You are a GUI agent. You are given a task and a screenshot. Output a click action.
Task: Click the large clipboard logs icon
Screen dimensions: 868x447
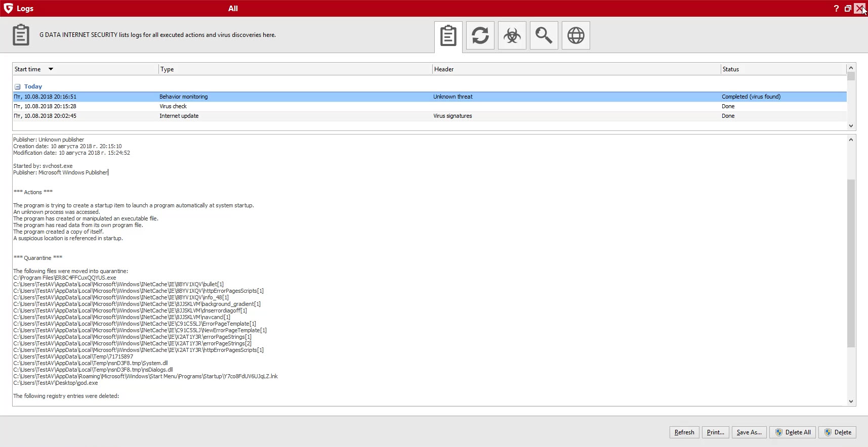click(x=21, y=35)
